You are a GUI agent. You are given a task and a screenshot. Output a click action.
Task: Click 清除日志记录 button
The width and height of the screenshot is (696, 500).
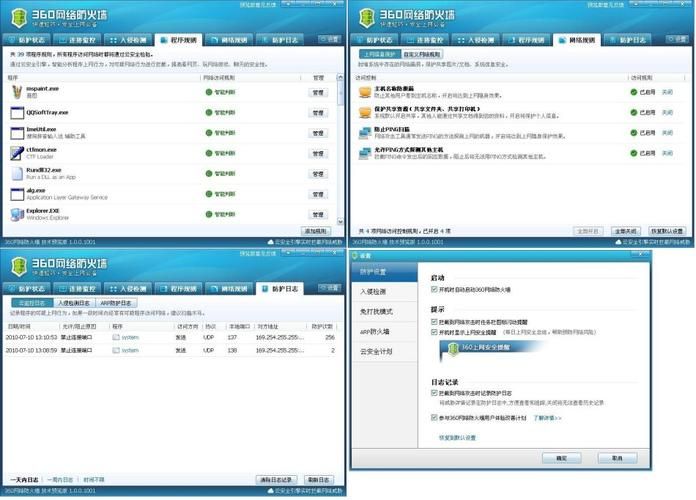tap(276, 480)
